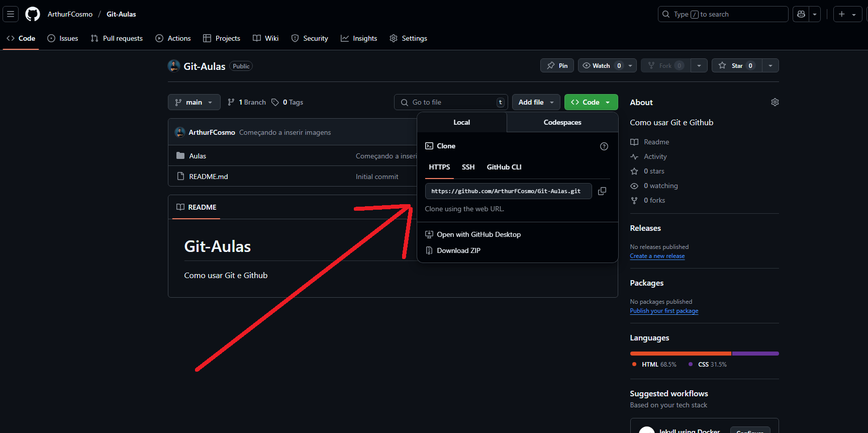Go to ArthurFCosmo profile breadcrumb
This screenshot has height=433, width=868.
click(70, 14)
